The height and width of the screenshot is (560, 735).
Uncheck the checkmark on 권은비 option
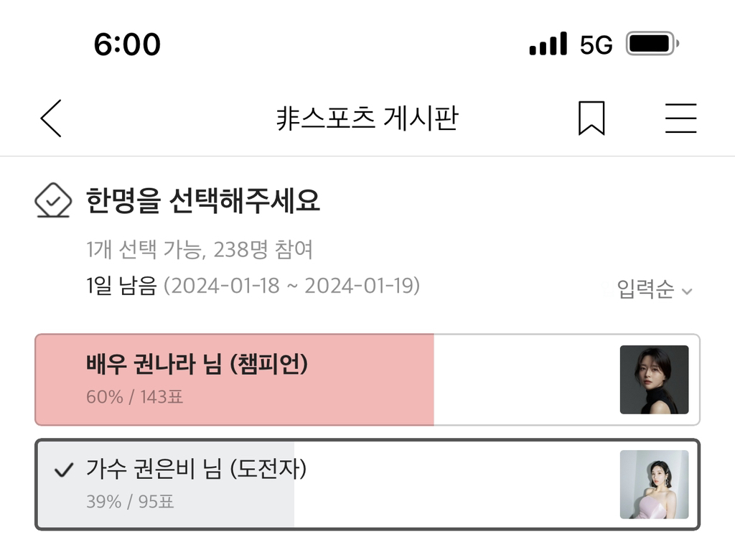click(x=64, y=470)
